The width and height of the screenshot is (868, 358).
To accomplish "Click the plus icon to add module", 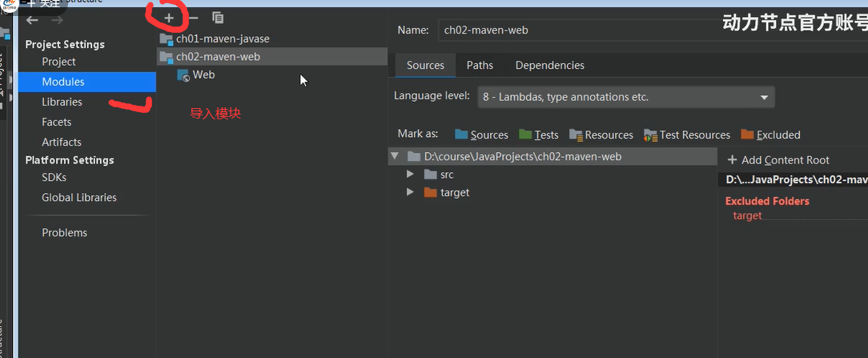I will click(x=169, y=18).
